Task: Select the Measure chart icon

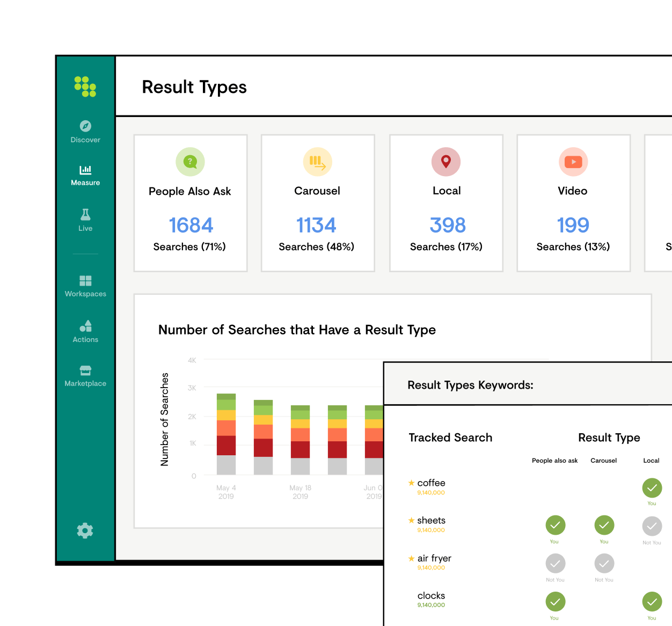Action: [x=85, y=170]
